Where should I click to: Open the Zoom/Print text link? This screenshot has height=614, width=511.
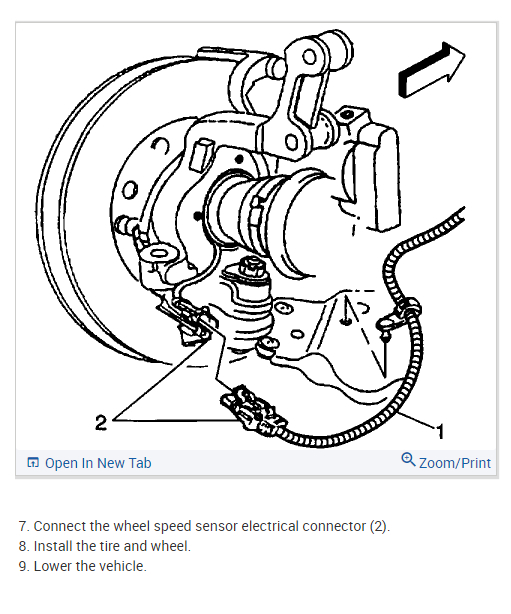[455, 463]
